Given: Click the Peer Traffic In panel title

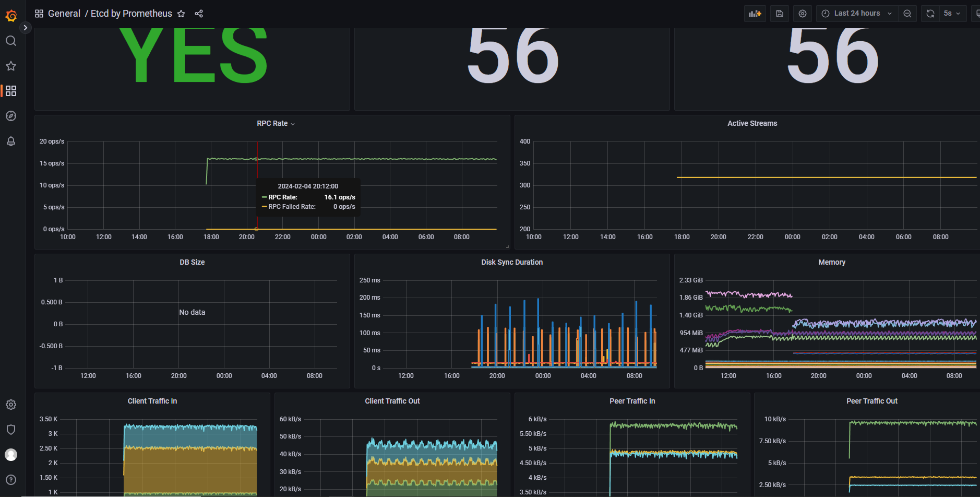Looking at the screenshot, I should click(x=632, y=401).
